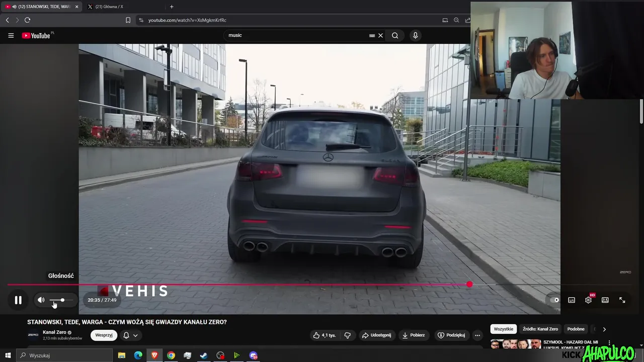Screen dimensions: 644x362
Task: Switch to theater mode view
Action: click(x=605, y=300)
